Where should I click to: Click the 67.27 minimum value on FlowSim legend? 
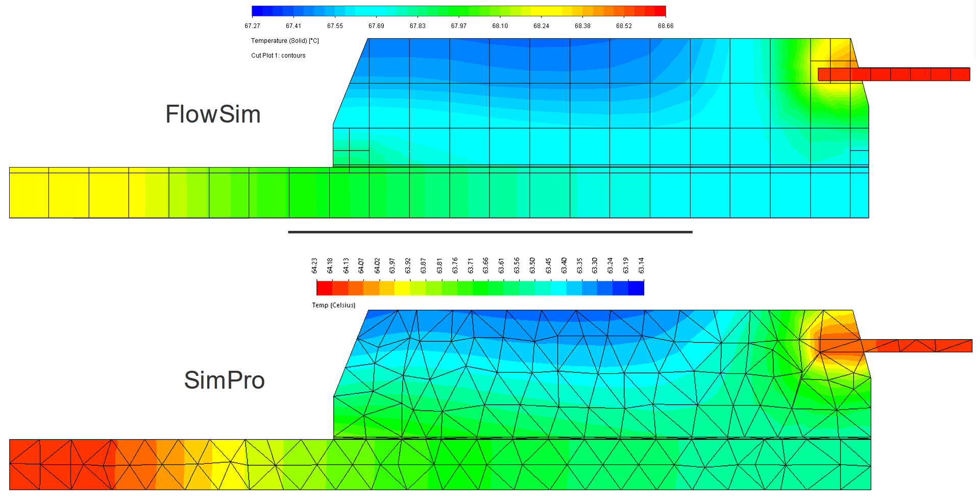pos(252,26)
